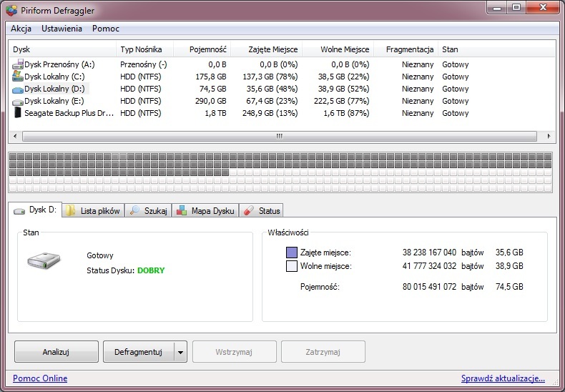Click the removable drive A: floppy icon
Viewport: 565px width, 392px height.
point(18,64)
